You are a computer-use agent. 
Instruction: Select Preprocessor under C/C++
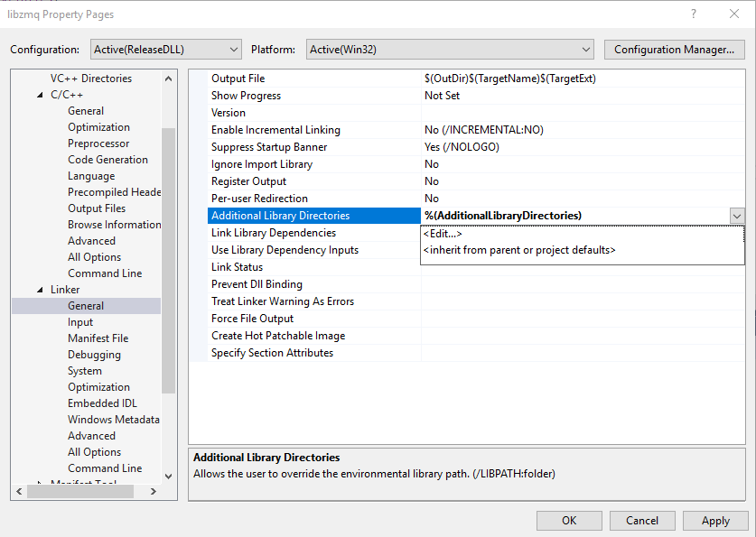coord(98,144)
